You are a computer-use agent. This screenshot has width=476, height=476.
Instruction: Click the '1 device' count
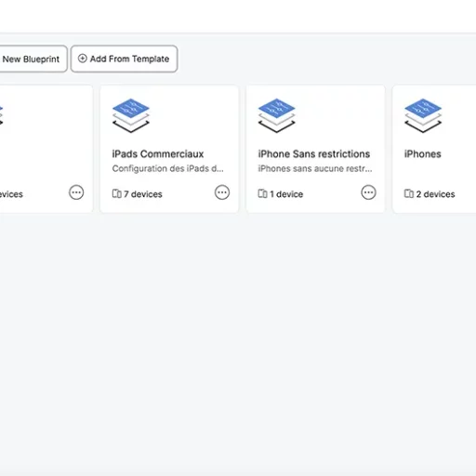[x=286, y=194]
